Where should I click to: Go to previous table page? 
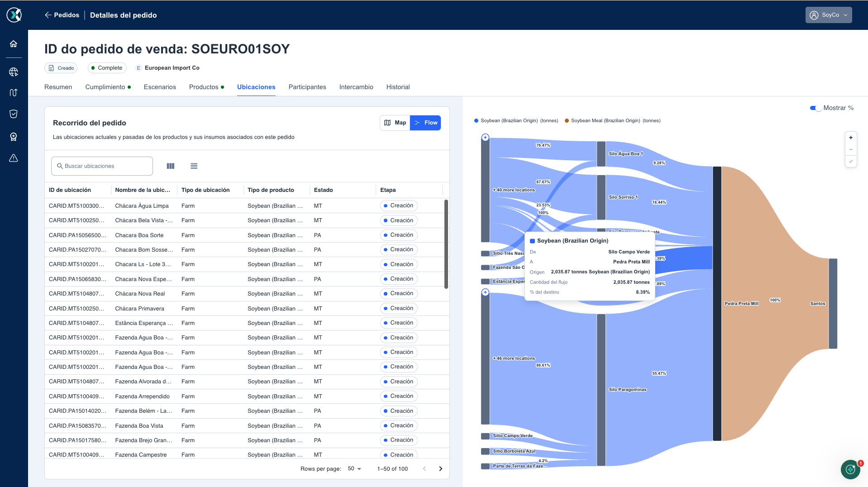[424, 469]
